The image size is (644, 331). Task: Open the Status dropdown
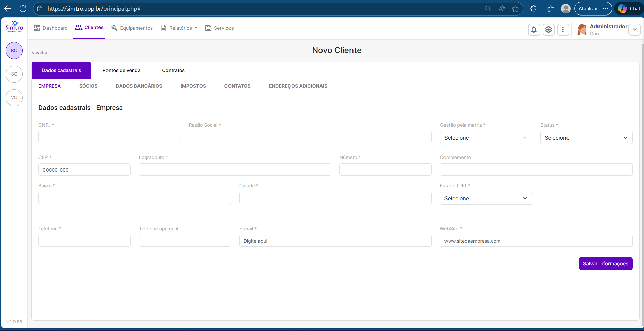586,138
